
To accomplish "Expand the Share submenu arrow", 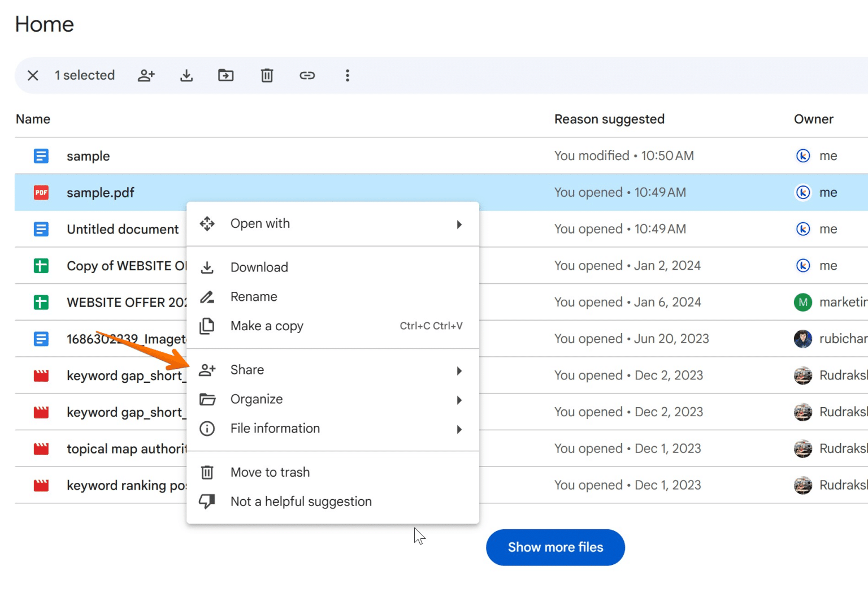I will point(459,370).
